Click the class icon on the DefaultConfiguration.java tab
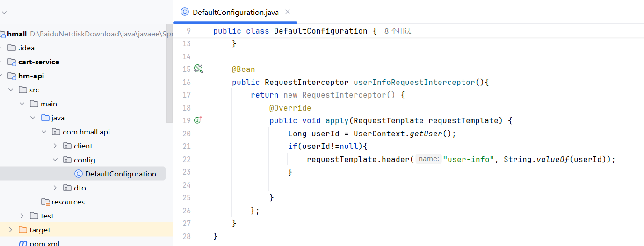Screen dimensions: 644x246 [x=185, y=12]
